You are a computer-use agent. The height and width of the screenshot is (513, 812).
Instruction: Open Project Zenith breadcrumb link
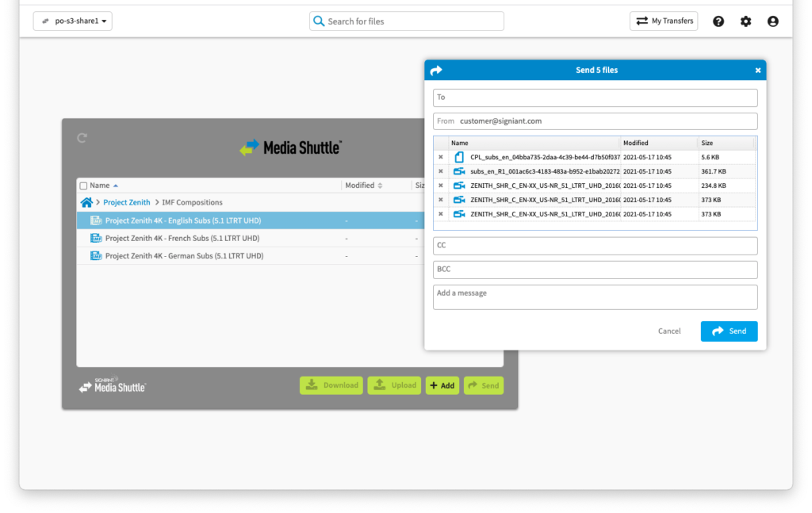tap(126, 202)
